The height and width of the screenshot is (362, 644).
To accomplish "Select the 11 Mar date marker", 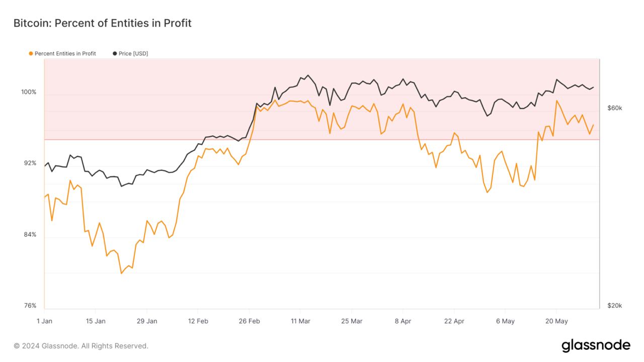I will (x=300, y=321).
